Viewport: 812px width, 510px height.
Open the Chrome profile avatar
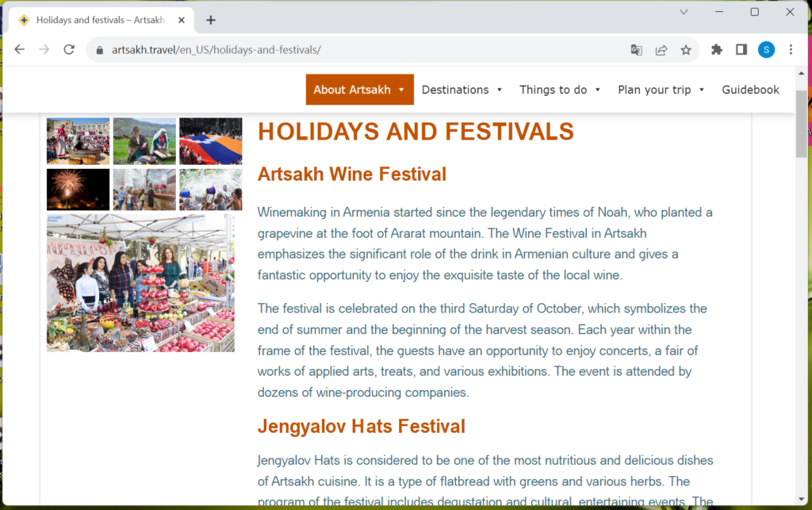766,50
